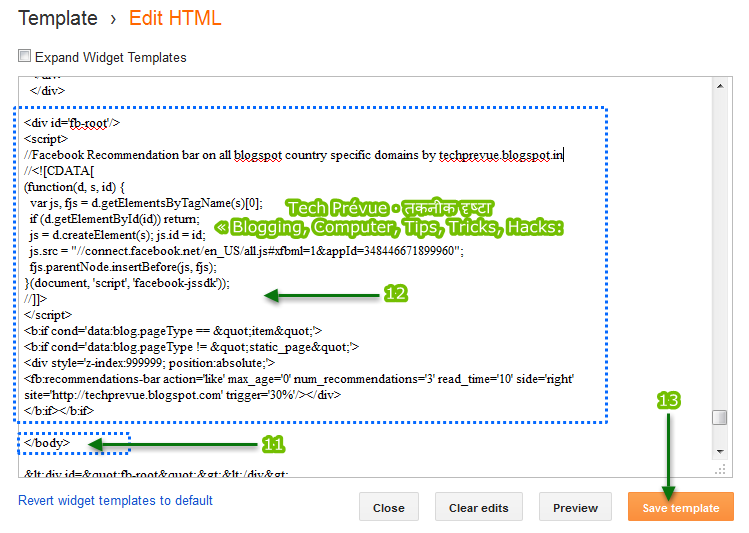Click the site='http://techprevue.blogspot.com' line

[182, 394]
